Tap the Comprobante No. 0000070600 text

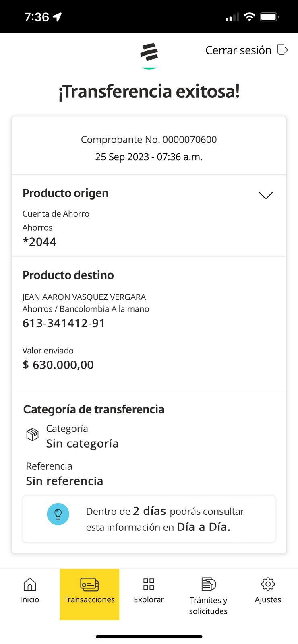[x=149, y=140]
